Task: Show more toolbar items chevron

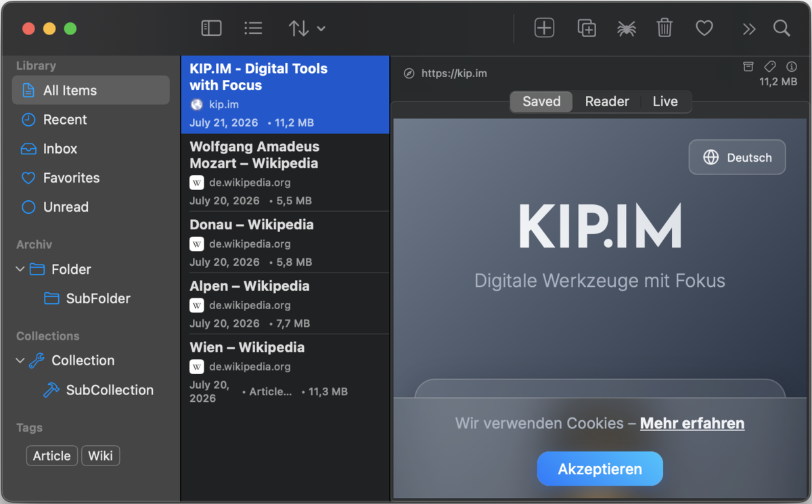Action: [748, 28]
